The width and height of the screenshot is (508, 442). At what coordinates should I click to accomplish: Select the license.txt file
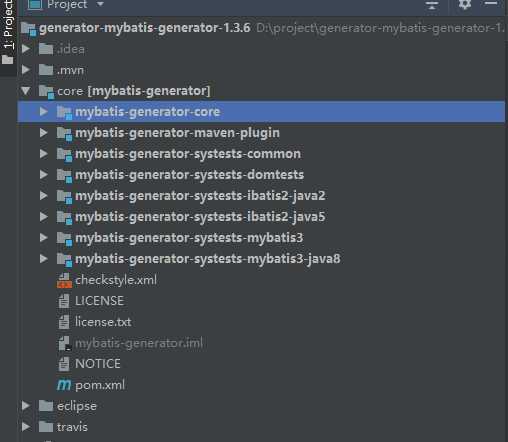pos(103,322)
